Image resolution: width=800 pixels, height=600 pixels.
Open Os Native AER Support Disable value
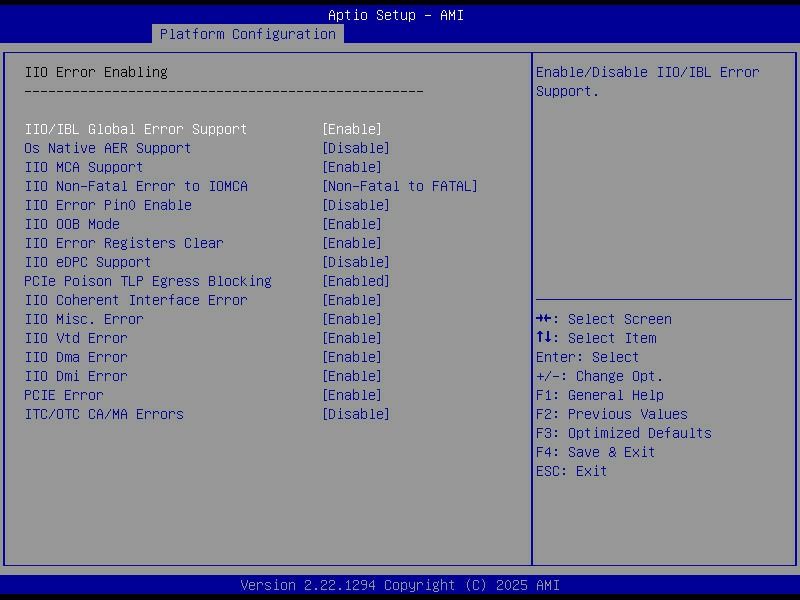click(356, 148)
